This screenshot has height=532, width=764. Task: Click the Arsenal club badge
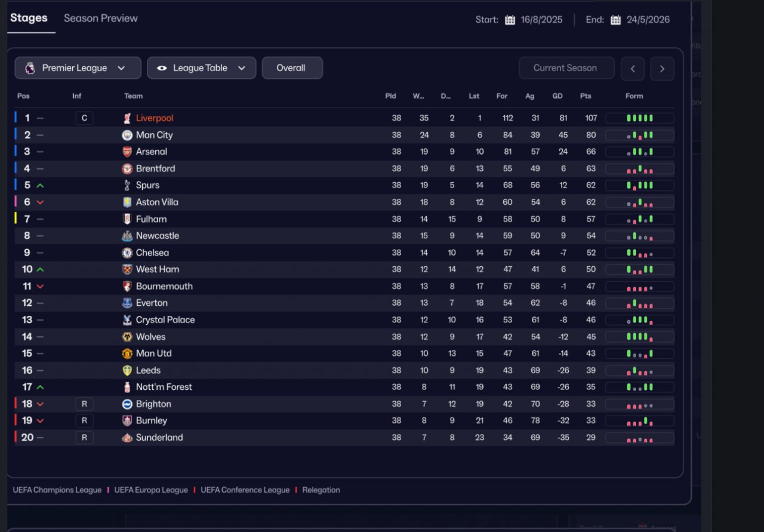tap(127, 152)
